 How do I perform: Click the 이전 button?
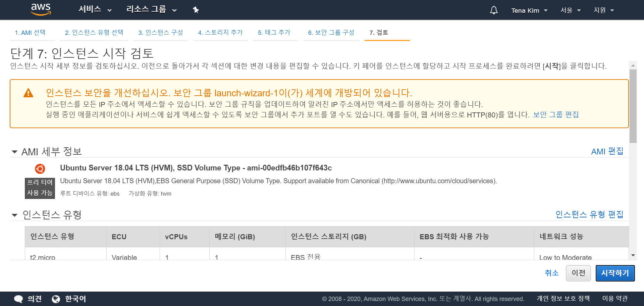pos(578,273)
